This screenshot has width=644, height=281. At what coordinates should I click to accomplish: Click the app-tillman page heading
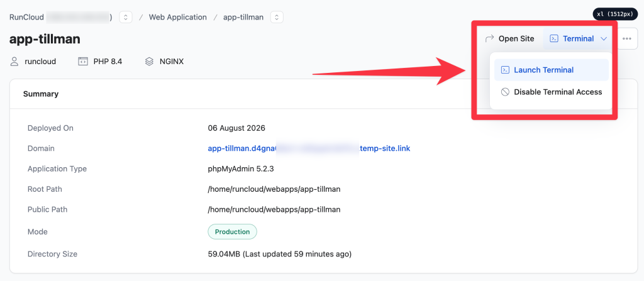coord(45,39)
